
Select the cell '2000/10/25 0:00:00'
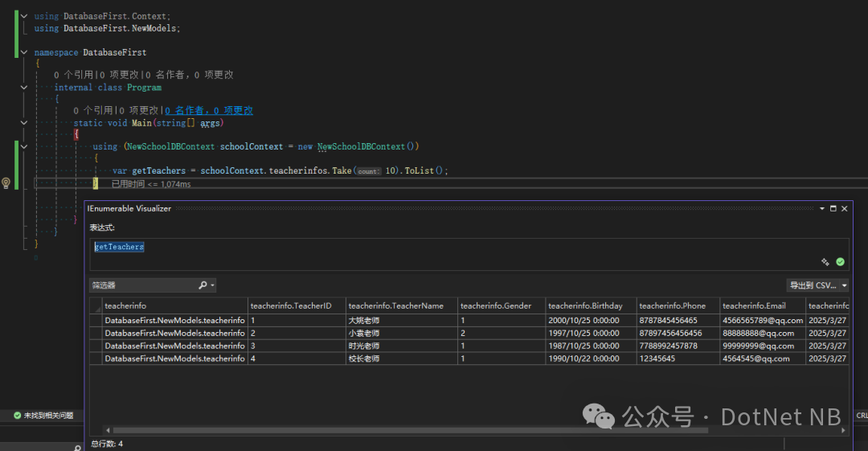591,320
